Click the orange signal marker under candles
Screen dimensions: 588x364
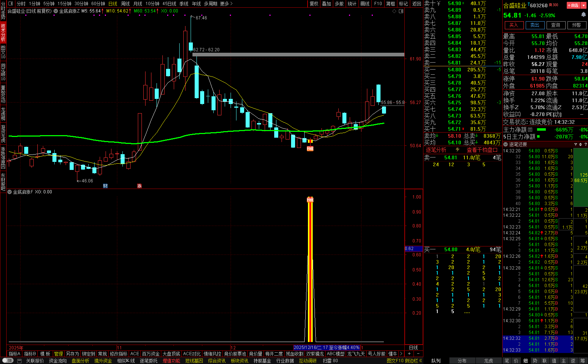point(310,149)
